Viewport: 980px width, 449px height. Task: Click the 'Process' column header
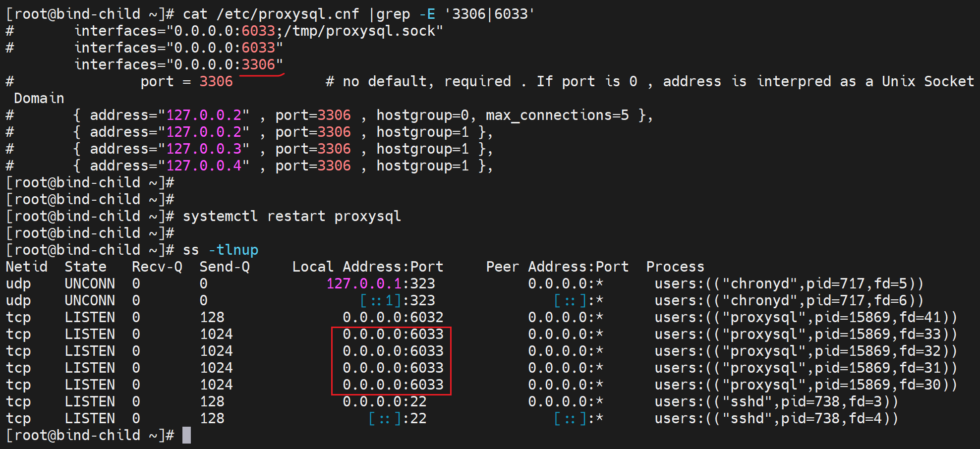675,267
